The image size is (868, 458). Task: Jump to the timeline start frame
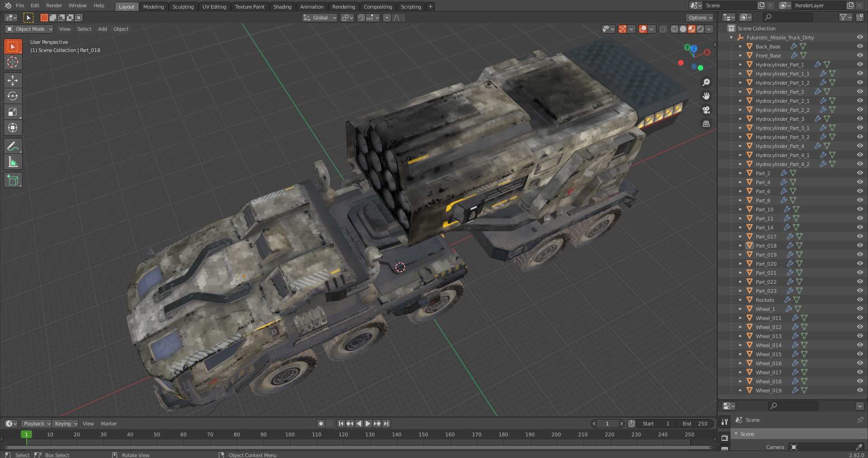coord(341,424)
